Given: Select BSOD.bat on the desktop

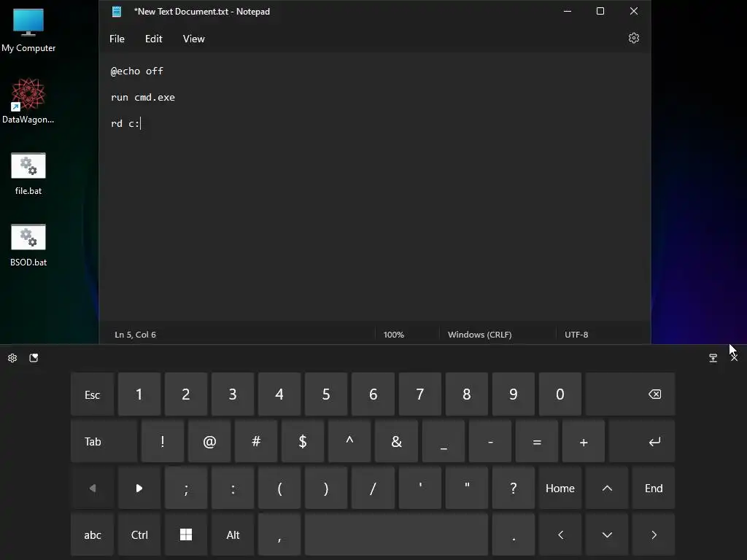Looking at the screenshot, I should pyautogui.click(x=28, y=245).
